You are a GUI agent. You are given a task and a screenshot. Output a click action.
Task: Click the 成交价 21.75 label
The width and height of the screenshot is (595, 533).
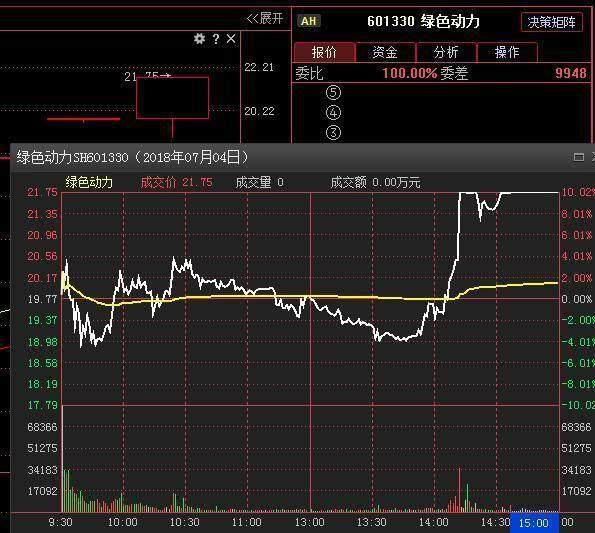[x=176, y=182]
